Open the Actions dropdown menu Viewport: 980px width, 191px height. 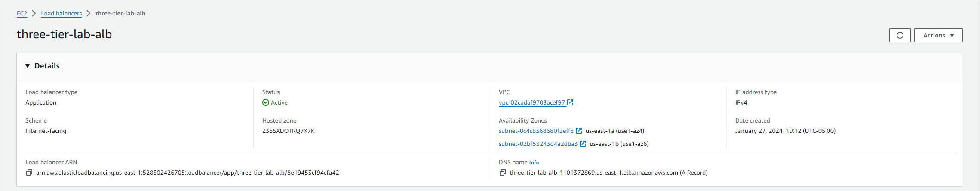pos(938,35)
